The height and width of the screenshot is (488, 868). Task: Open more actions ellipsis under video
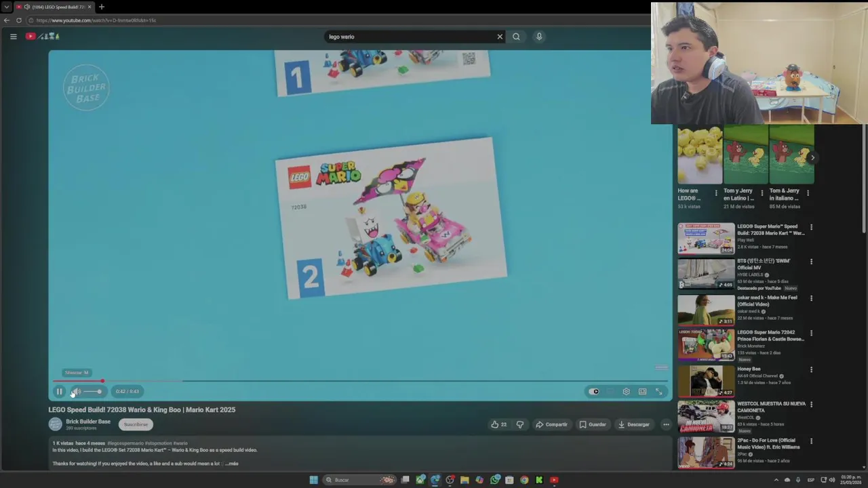pyautogui.click(x=666, y=424)
